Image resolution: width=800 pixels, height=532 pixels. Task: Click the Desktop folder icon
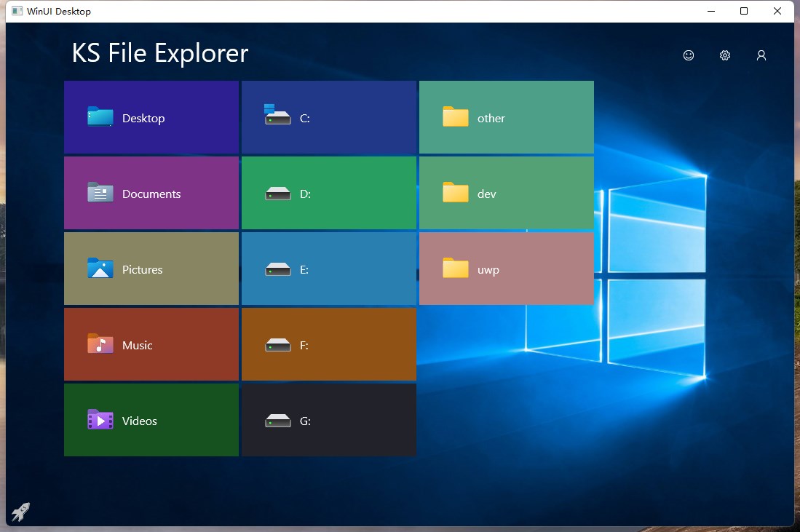[x=100, y=116]
